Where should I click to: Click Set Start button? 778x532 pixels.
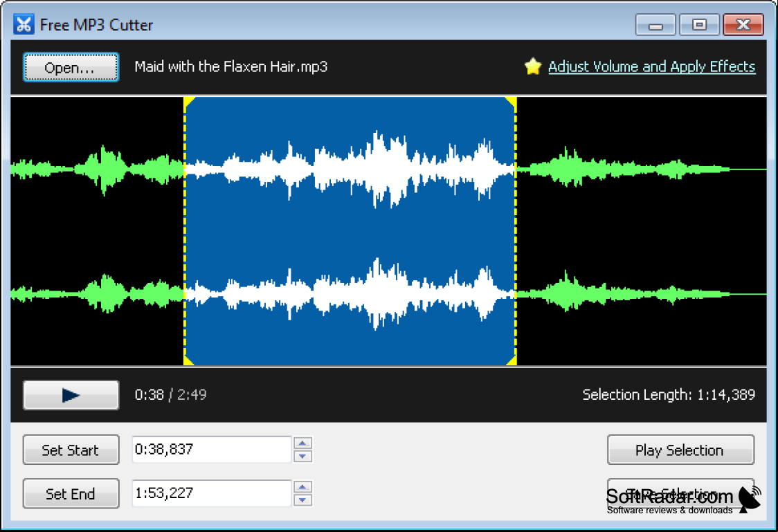[x=71, y=450]
